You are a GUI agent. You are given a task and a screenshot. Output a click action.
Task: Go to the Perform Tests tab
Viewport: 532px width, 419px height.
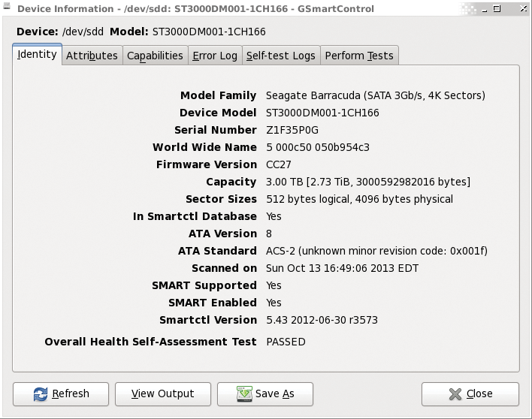(x=359, y=56)
